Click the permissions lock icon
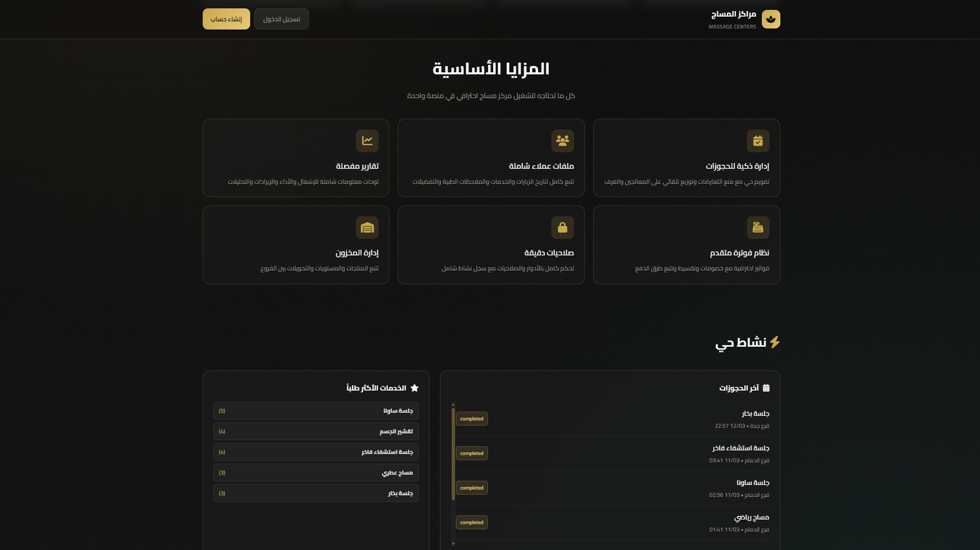Viewport: 980px width, 550px height. click(562, 228)
